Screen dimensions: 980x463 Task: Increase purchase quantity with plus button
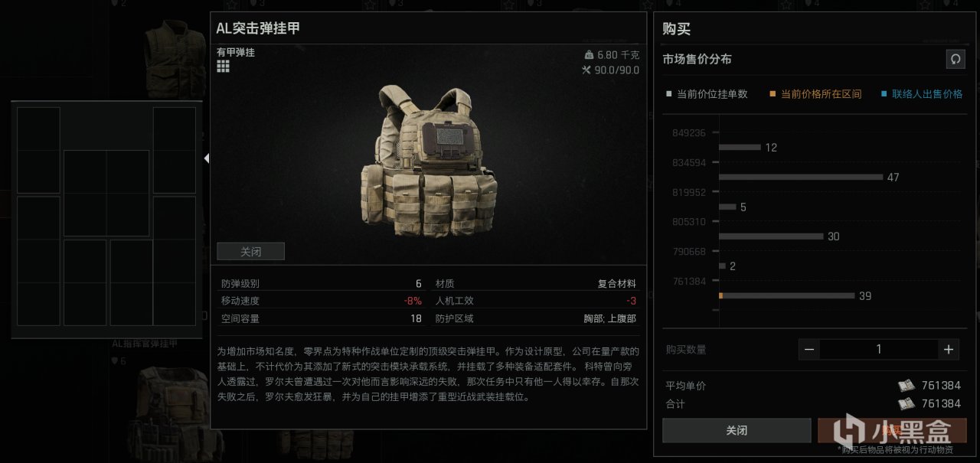click(949, 349)
